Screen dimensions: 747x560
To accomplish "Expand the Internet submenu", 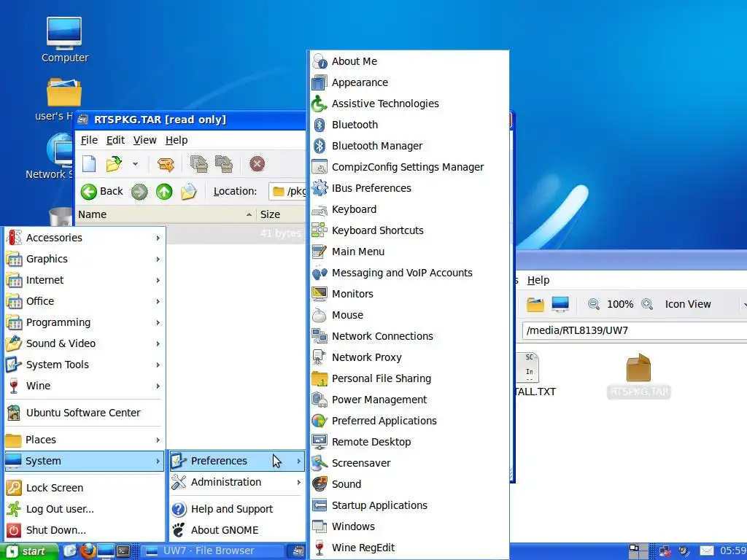I will click(85, 280).
